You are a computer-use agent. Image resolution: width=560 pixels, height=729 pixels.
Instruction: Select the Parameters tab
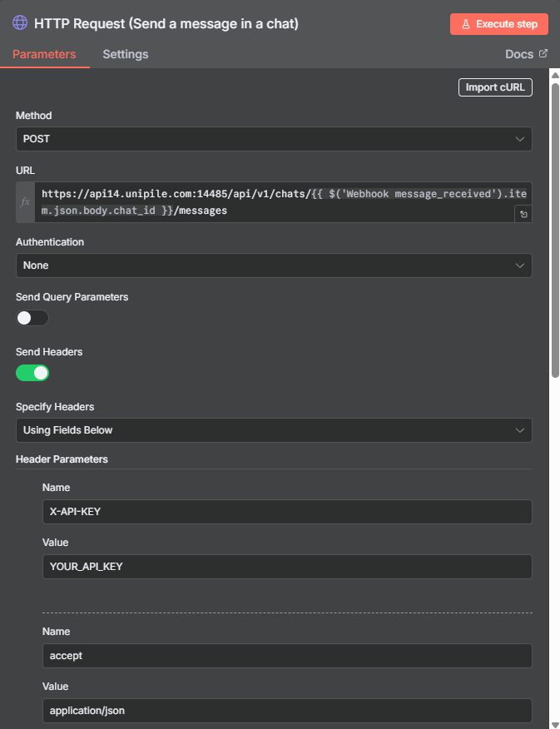click(44, 54)
